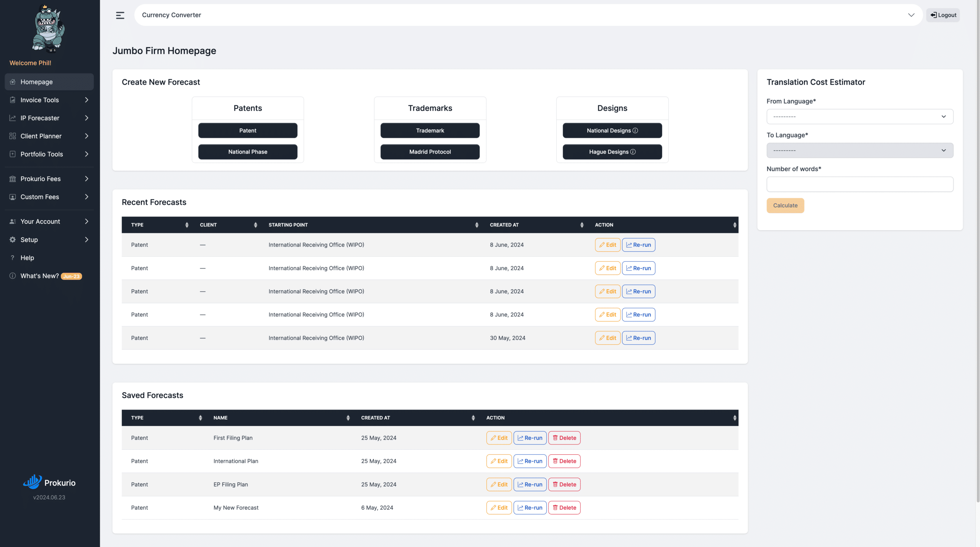Click the Client Planner grid icon

click(x=13, y=136)
